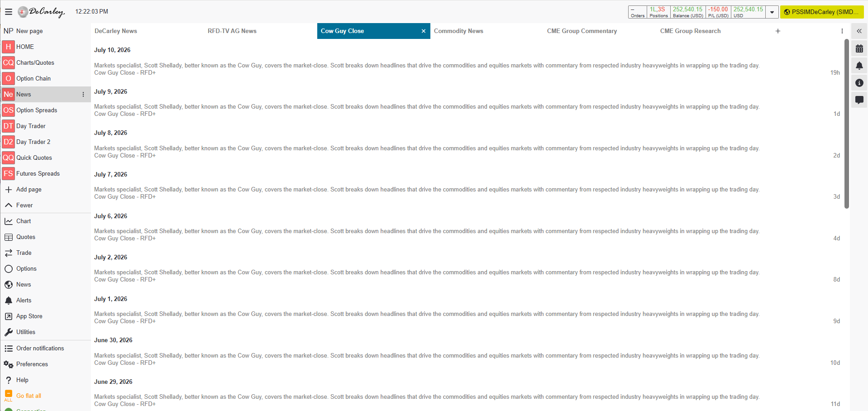Add a new page with plus icon

point(9,189)
